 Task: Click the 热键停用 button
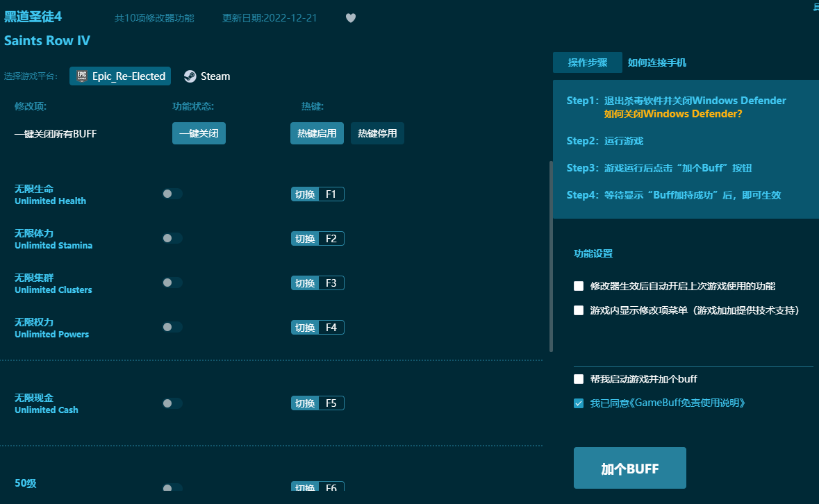click(377, 133)
